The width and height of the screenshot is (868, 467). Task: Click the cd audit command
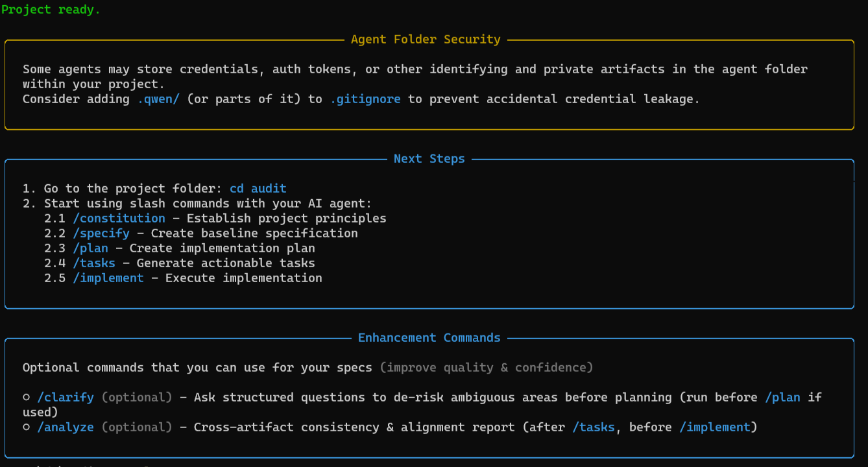[x=258, y=188]
